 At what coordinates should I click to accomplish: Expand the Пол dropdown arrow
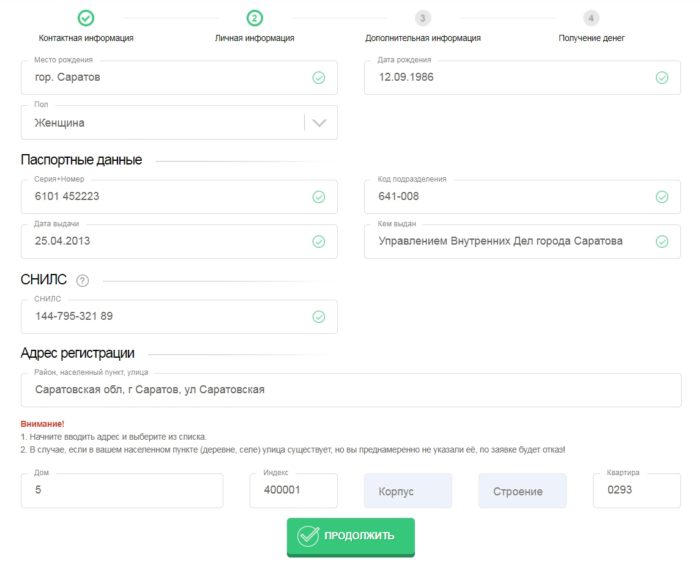click(x=320, y=123)
